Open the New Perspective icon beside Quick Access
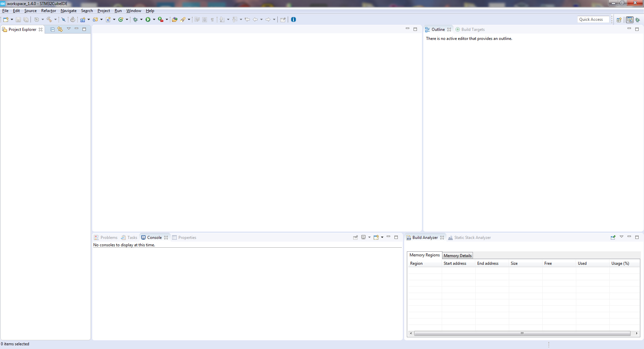Image resolution: width=644 pixels, height=349 pixels. pyautogui.click(x=619, y=19)
